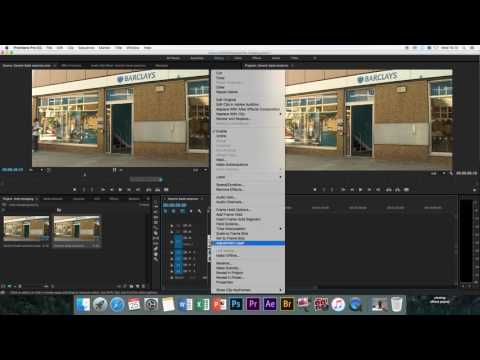Click Extract button in Program monitor
The image size is (480, 360).
click(x=397, y=190)
